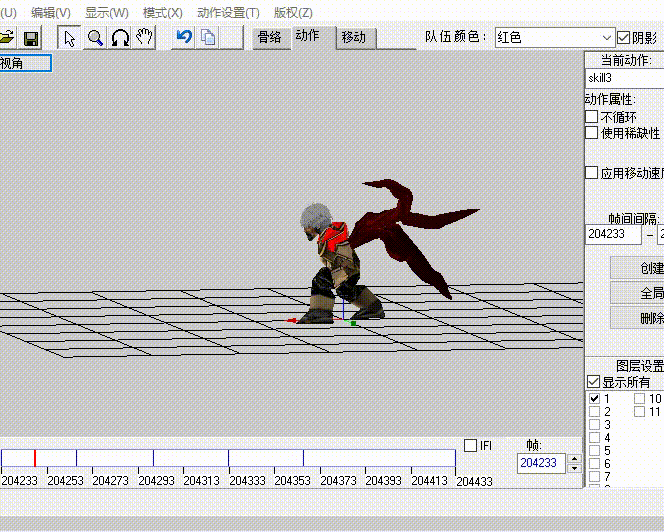Open a file with the folder icon
The width and height of the screenshot is (664, 532).
7,38
